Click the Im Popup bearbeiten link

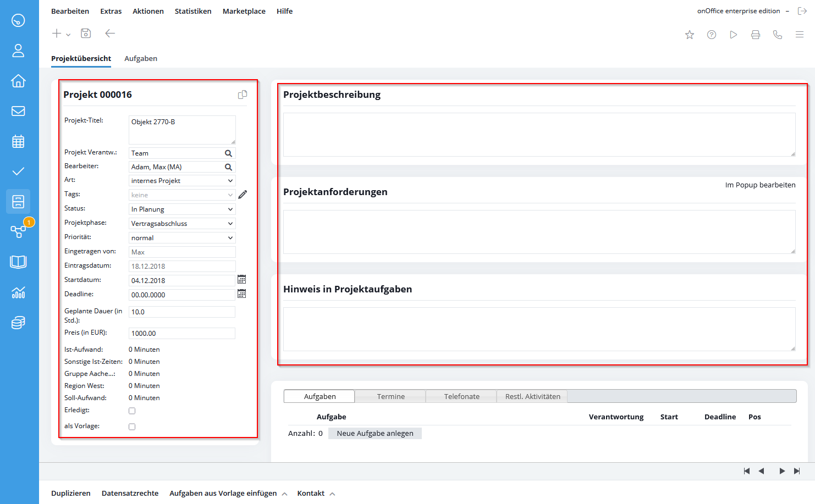point(760,185)
